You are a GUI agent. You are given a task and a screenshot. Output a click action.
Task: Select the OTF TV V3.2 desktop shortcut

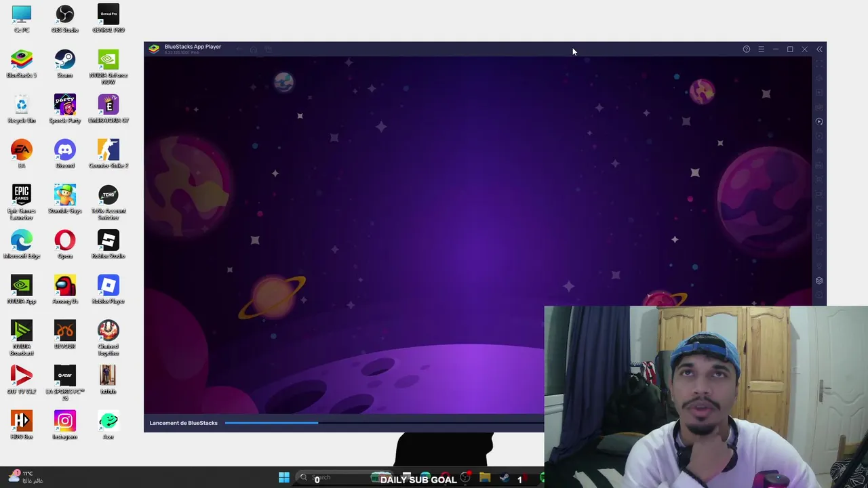click(22, 380)
